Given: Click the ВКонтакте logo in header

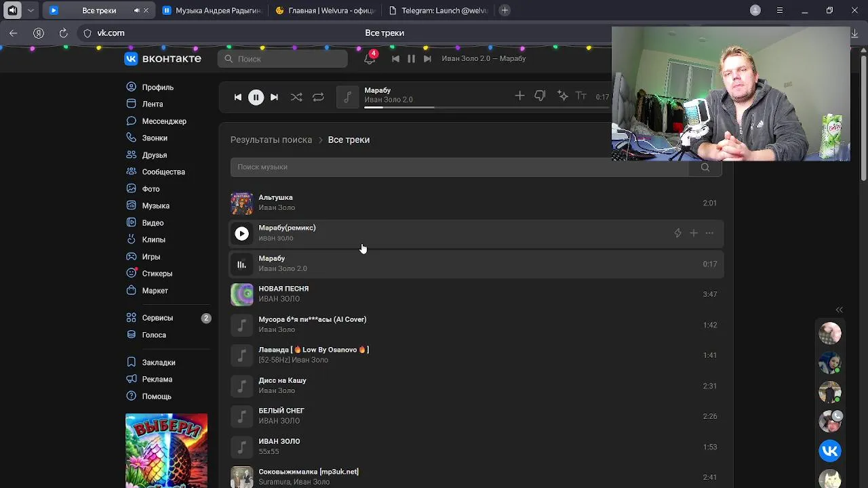Looking at the screenshot, I should [x=163, y=58].
